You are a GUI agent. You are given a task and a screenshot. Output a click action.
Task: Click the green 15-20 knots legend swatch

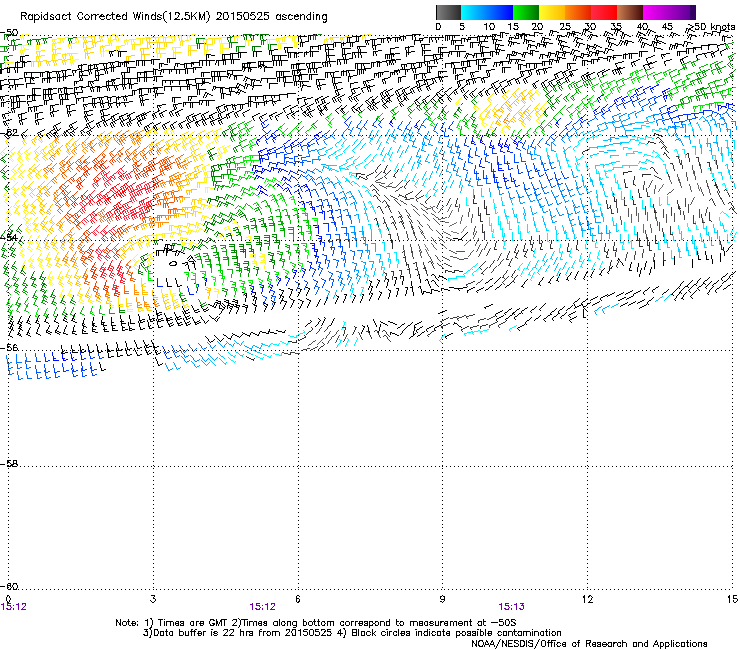(x=526, y=12)
